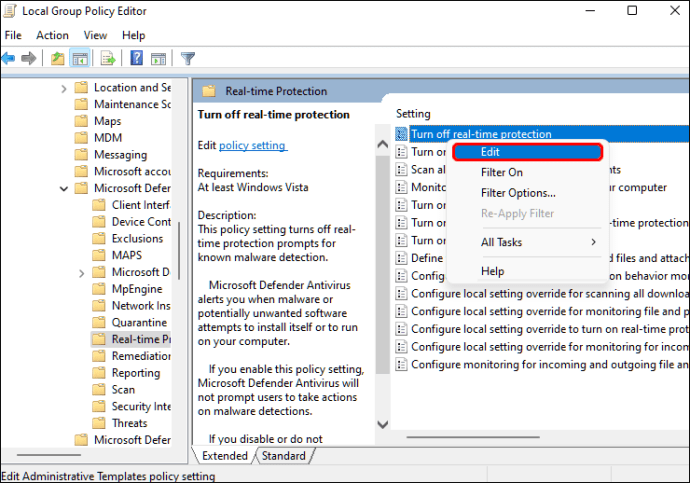Viewport: 690px width, 483px height.
Task: Click the Back arrow in toolbar
Action: coord(9,58)
